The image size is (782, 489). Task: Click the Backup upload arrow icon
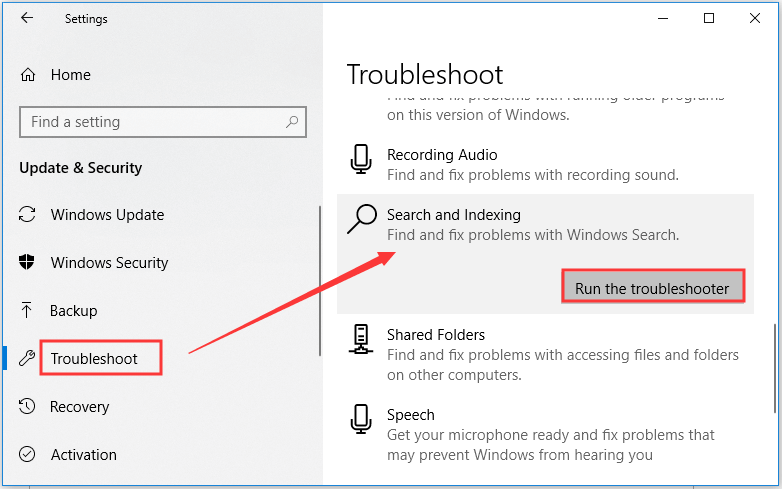pos(29,311)
